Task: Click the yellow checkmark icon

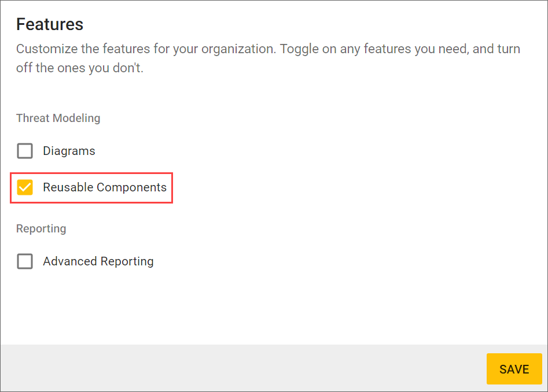Action: coord(25,187)
